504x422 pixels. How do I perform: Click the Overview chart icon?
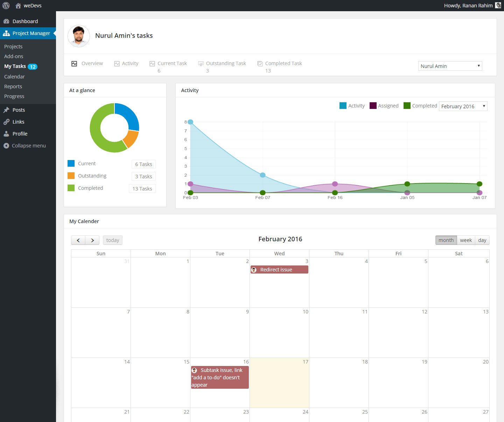pyautogui.click(x=74, y=64)
